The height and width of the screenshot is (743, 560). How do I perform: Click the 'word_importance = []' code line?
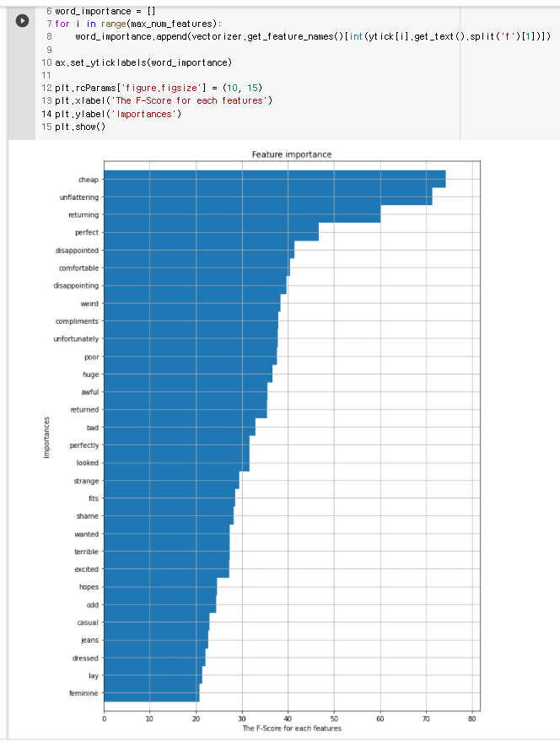(105, 11)
